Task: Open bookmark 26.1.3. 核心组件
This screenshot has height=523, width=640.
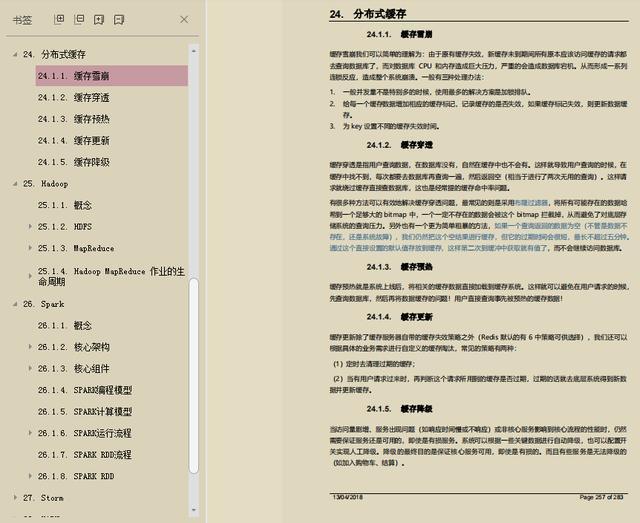Action: pyautogui.click(x=73, y=368)
